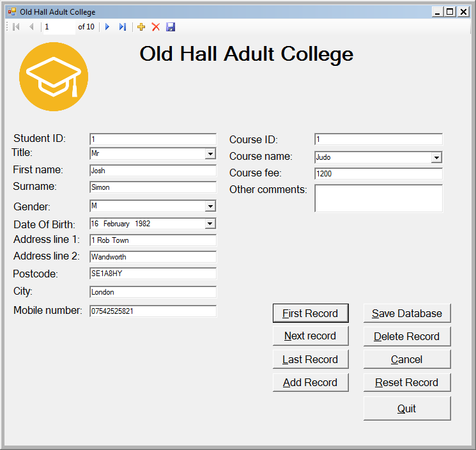
Task: Maximize the Old Hall Adult College window
Action: pos(450,12)
